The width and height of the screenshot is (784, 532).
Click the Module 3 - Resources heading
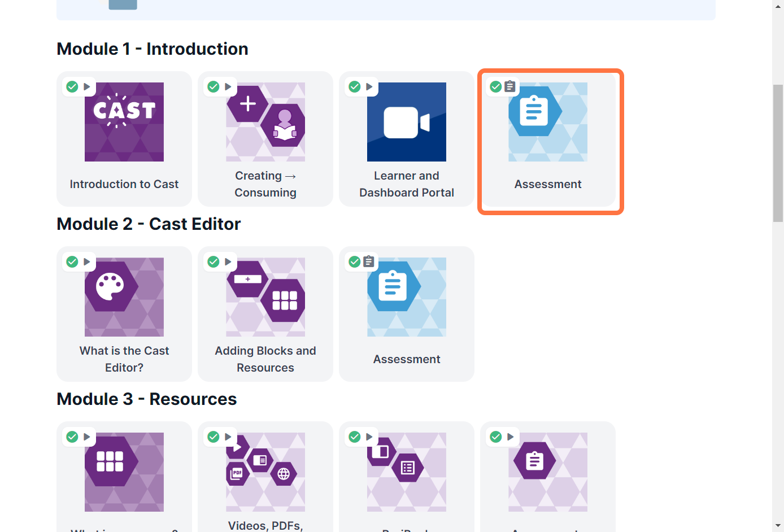(x=147, y=399)
